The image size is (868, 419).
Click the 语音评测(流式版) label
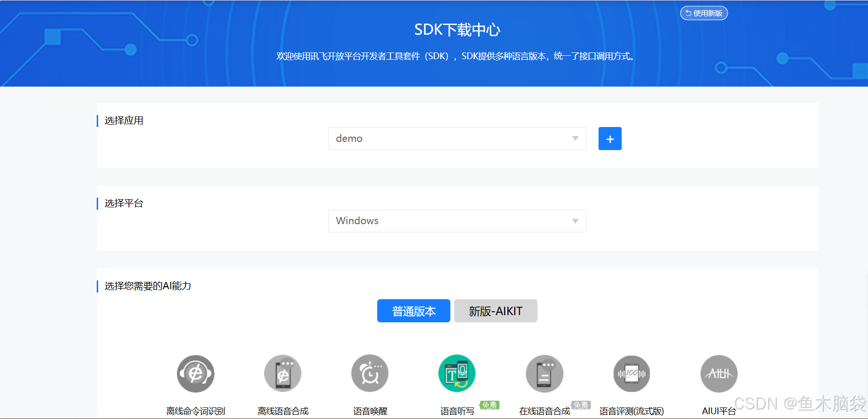click(x=632, y=411)
